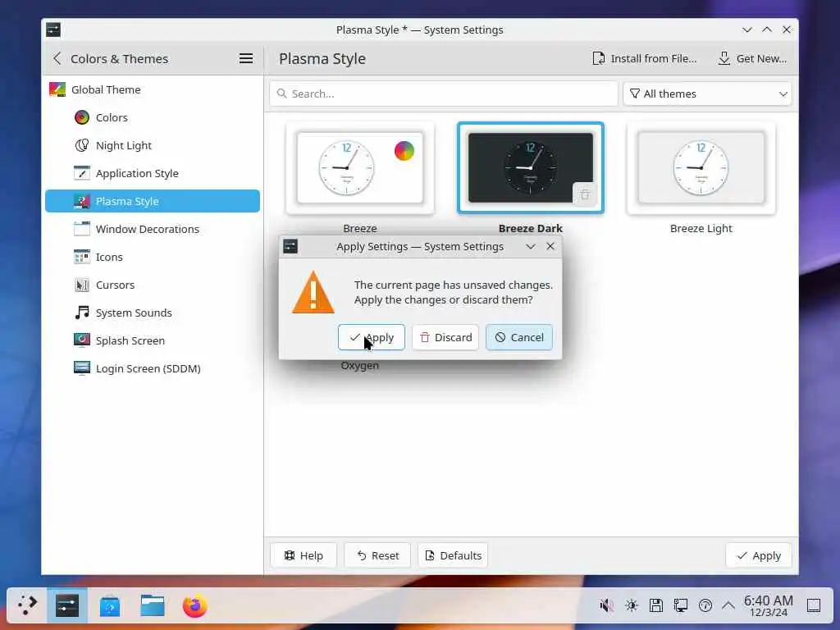Click the Defaults button
The height and width of the screenshot is (630, 840).
[x=453, y=555]
